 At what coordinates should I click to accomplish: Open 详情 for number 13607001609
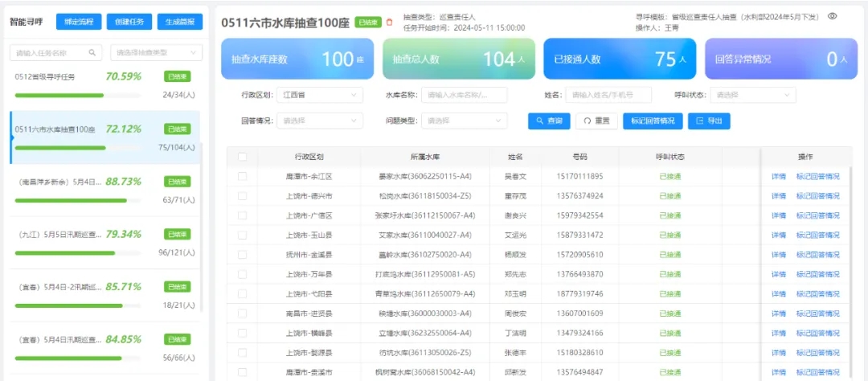[x=778, y=313]
